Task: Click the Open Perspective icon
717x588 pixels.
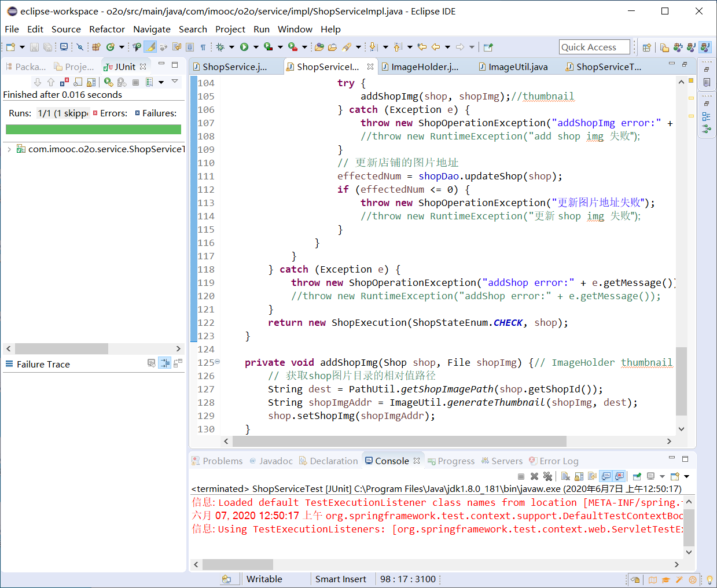Action: point(647,47)
